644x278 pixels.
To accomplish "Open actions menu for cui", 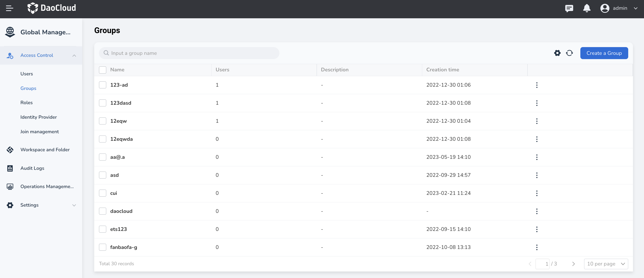I will [537, 193].
